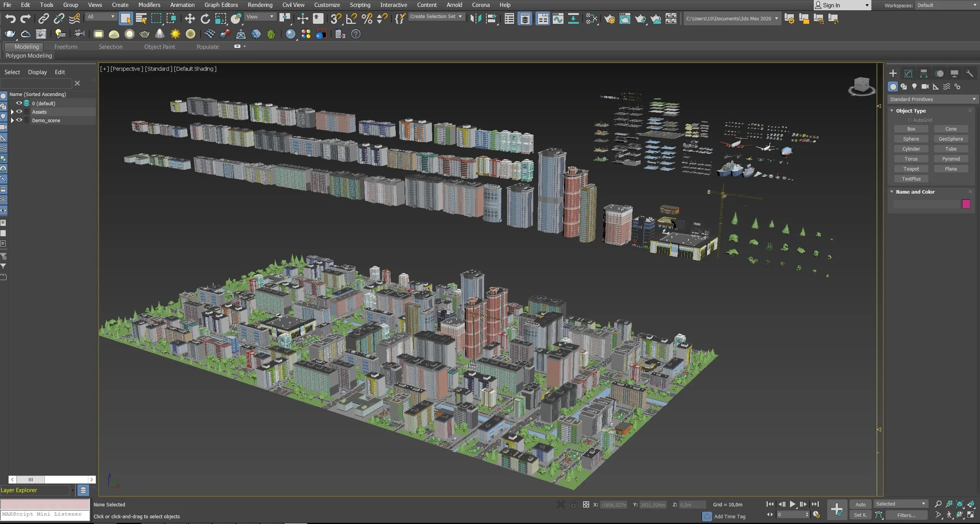Open the Utilities wrench panel icon

(970, 73)
